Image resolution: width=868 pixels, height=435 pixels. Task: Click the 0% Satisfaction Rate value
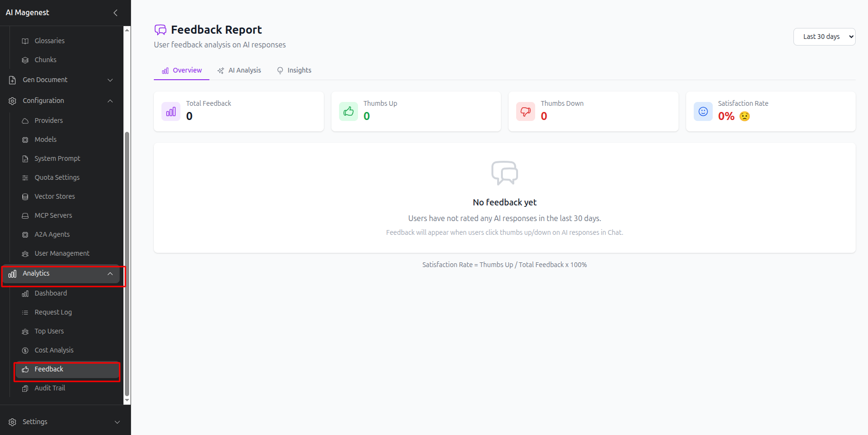726,116
